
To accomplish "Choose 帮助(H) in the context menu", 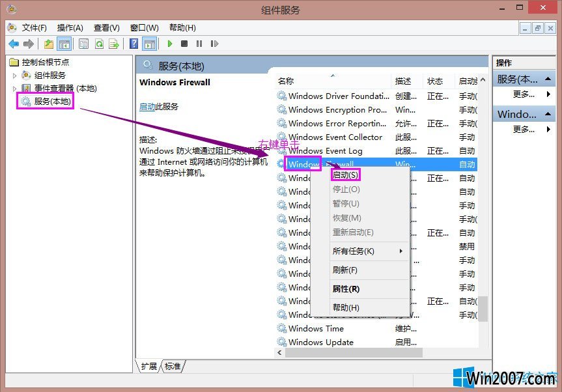I will pos(360,307).
